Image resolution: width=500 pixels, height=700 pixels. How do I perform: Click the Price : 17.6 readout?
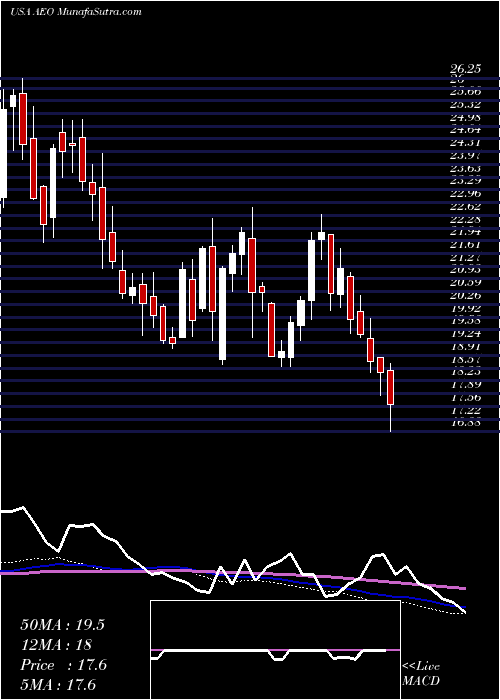63,665
